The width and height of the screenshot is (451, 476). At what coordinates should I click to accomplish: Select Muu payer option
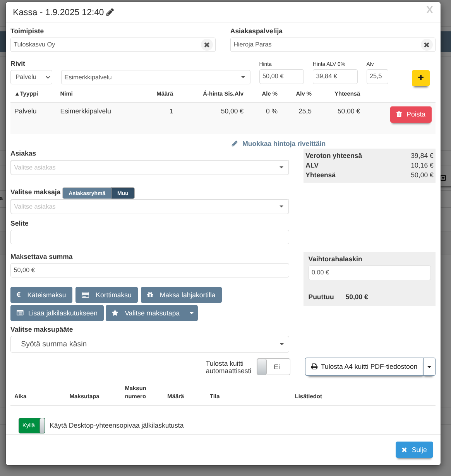pyautogui.click(x=123, y=193)
